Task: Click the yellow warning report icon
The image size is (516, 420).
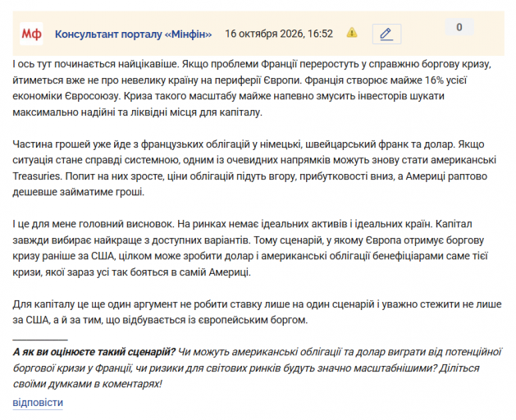Action: click(352, 33)
